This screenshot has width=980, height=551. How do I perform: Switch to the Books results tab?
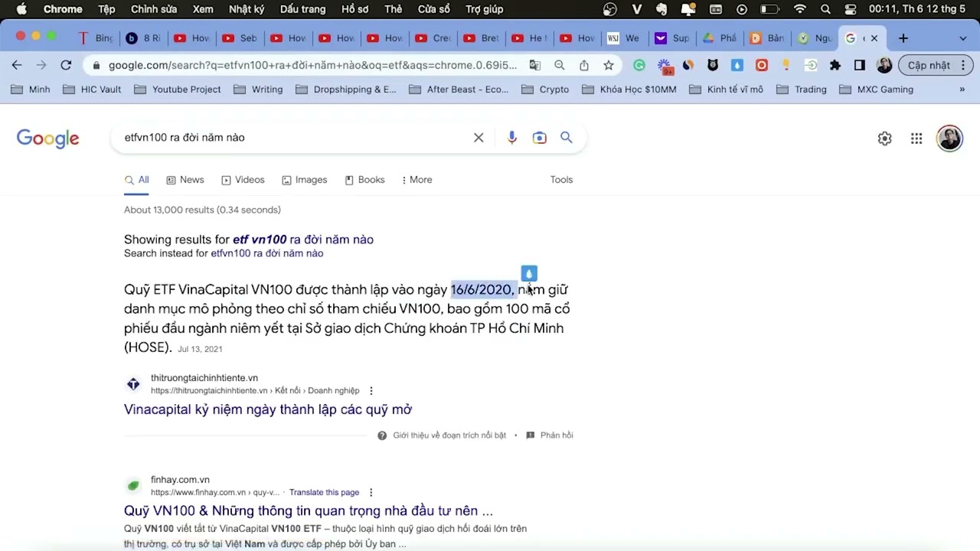pyautogui.click(x=364, y=180)
